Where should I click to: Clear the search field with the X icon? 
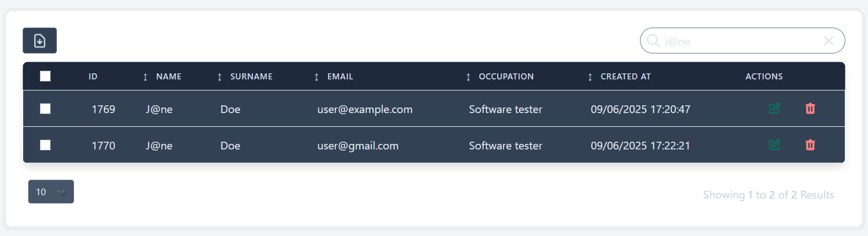[x=828, y=41]
